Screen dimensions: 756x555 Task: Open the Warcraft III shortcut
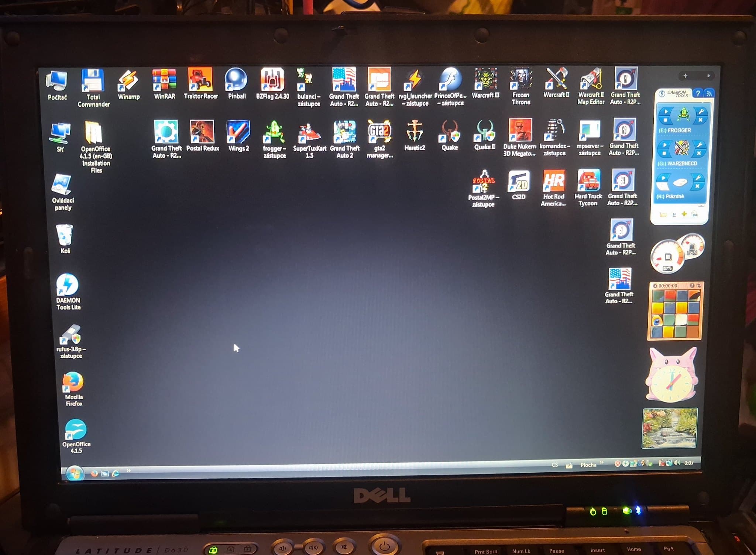click(485, 83)
